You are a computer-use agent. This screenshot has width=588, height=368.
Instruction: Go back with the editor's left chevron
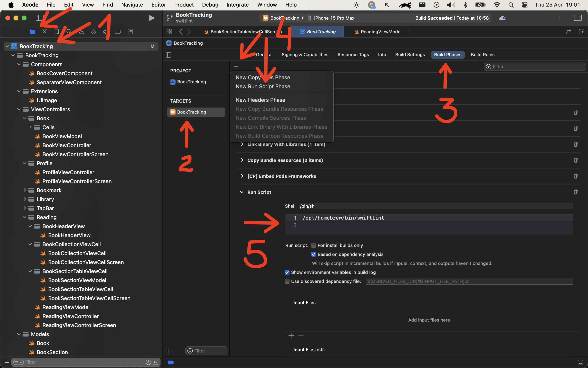181,32
